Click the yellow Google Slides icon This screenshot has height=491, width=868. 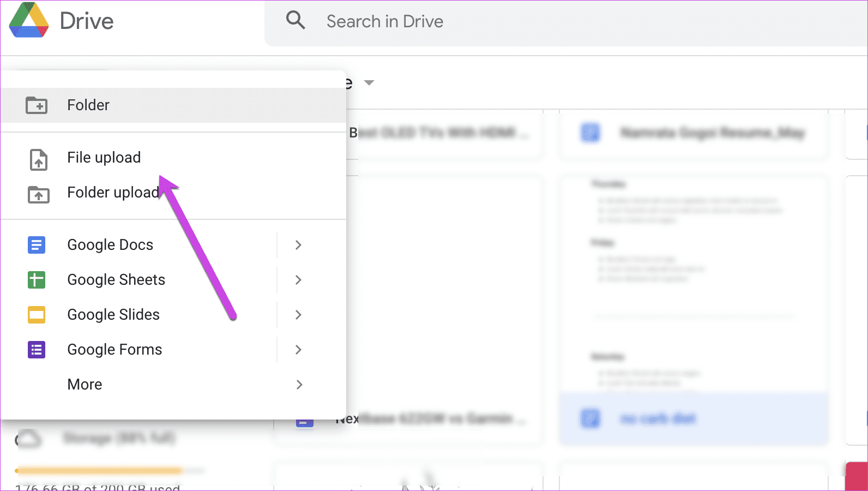(37, 315)
